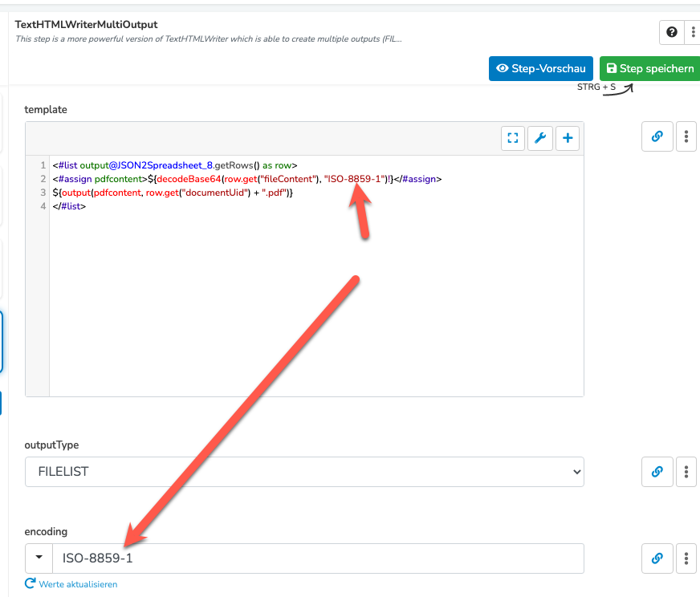Click the TextHTMLWriterMultiOutput step title
700x597 pixels.
[86, 25]
